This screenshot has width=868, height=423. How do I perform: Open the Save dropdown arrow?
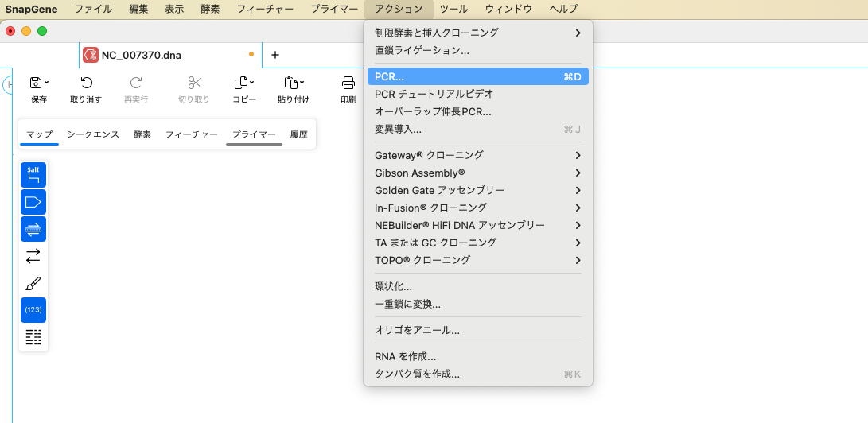tap(46, 83)
